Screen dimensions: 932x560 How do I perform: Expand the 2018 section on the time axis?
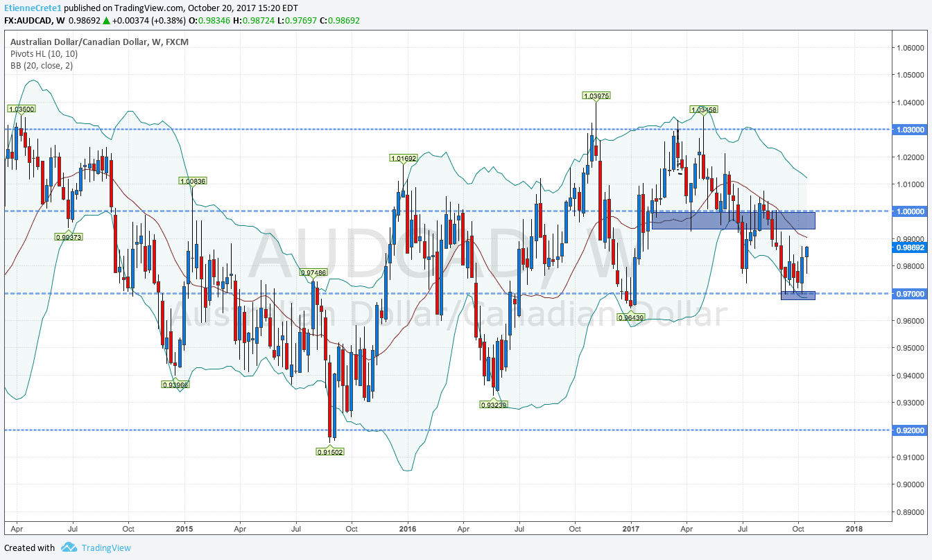point(854,528)
